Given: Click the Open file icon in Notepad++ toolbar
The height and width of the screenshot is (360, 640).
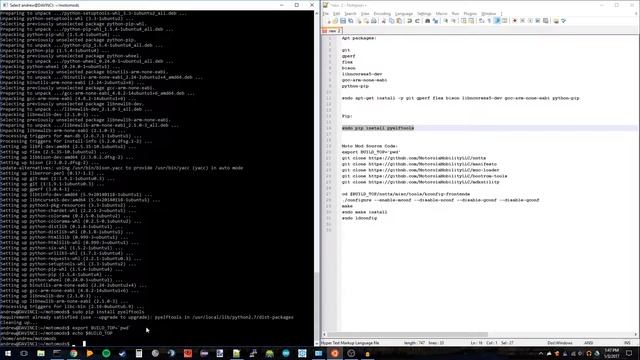Looking at the screenshot, I should tap(335, 21).
